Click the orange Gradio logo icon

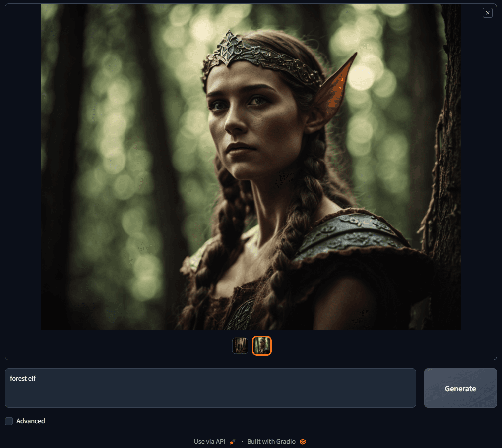pyautogui.click(x=303, y=441)
